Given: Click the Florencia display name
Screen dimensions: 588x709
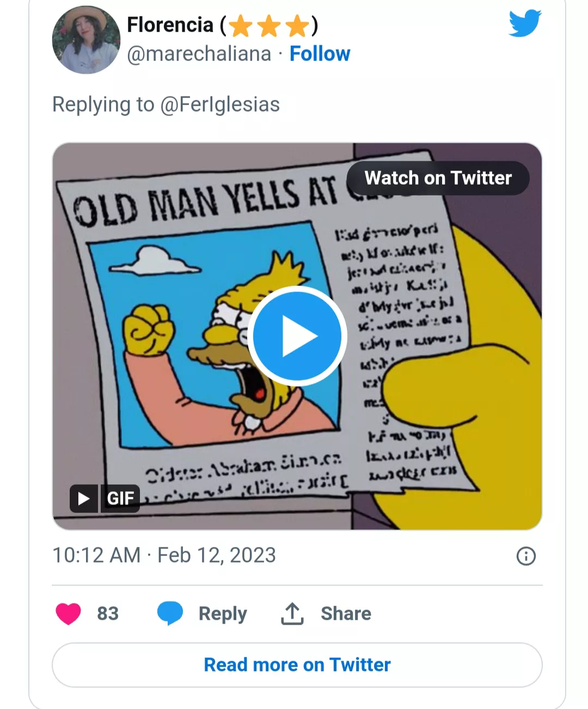Looking at the screenshot, I should (x=170, y=25).
